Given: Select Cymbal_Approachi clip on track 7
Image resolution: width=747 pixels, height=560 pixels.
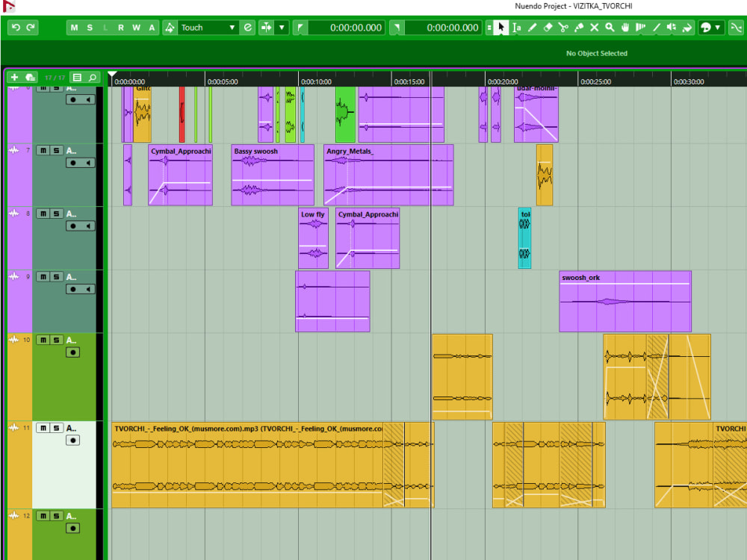Looking at the screenshot, I should (x=180, y=175).
